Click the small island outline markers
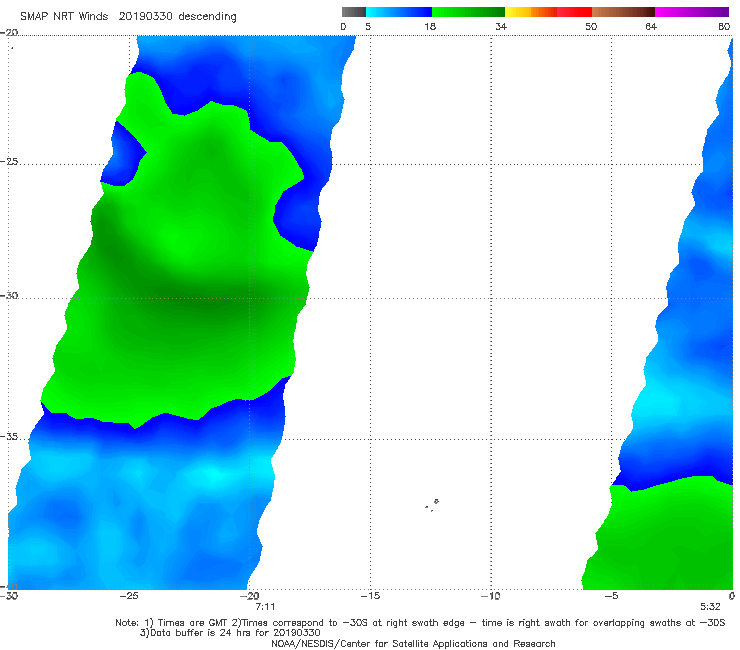Viewport: 740px width, 650px height. [432, 505]
